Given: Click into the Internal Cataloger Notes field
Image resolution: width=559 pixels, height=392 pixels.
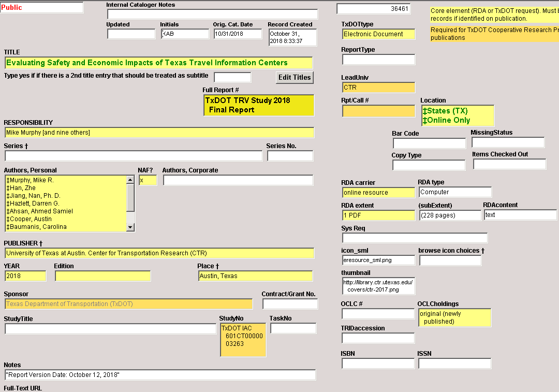Looking at the screenshot, I should [x=213, y=14].
